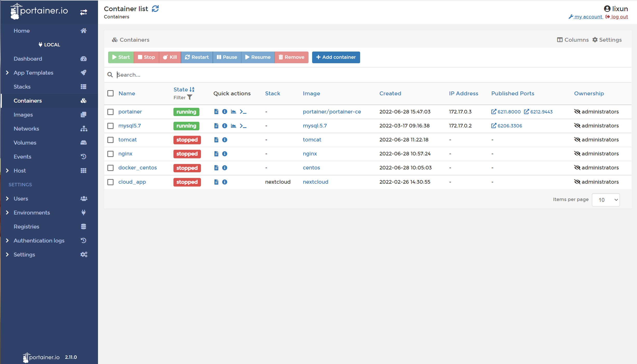Click the refresh icon next to Container list
This screenshot has width=637, height=364.
click(155, 9)
